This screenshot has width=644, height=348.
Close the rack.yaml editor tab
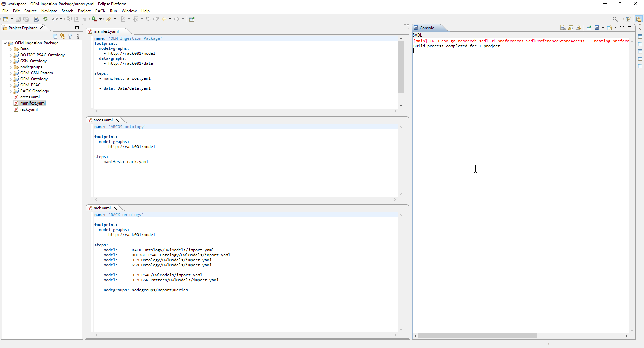(x=115, y=208)
